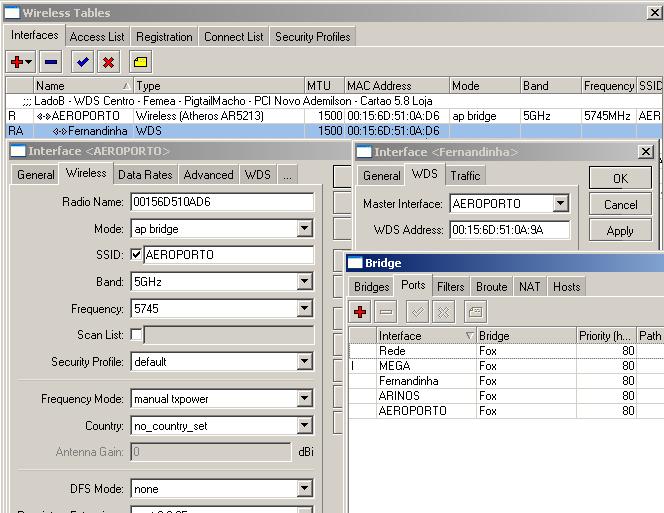
Task: Click the blue checkmark enable icon
Action: point(83,62)
